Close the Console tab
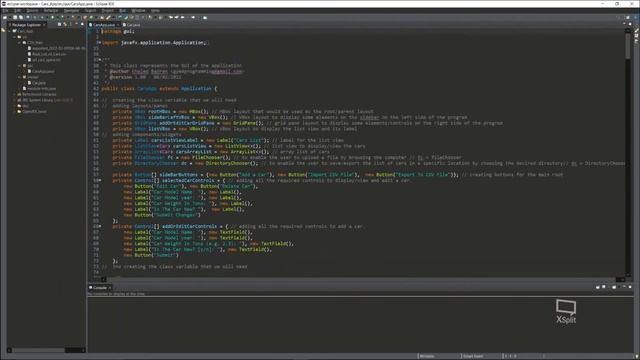Image resolution: width=640 pixels, height=360 pixels. [x=110, y=288]
